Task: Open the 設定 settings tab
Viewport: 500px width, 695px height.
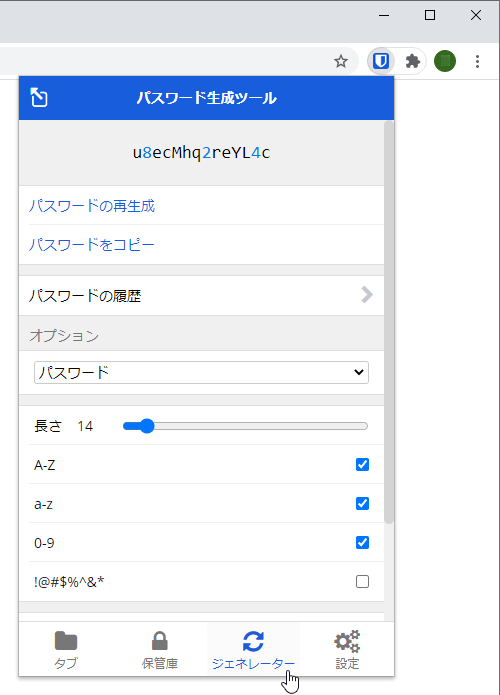Action: coord(347,649)
